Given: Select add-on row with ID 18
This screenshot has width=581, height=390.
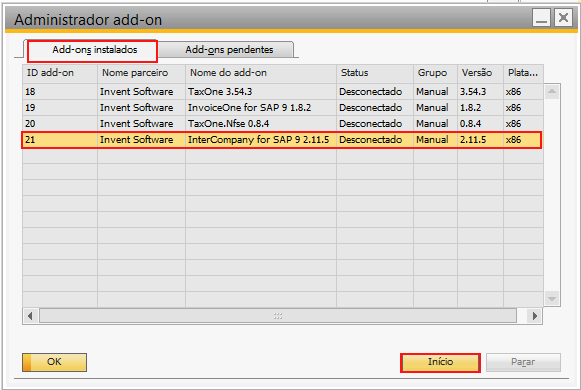Looking at the screenshot, I should (x=283, y=91).
